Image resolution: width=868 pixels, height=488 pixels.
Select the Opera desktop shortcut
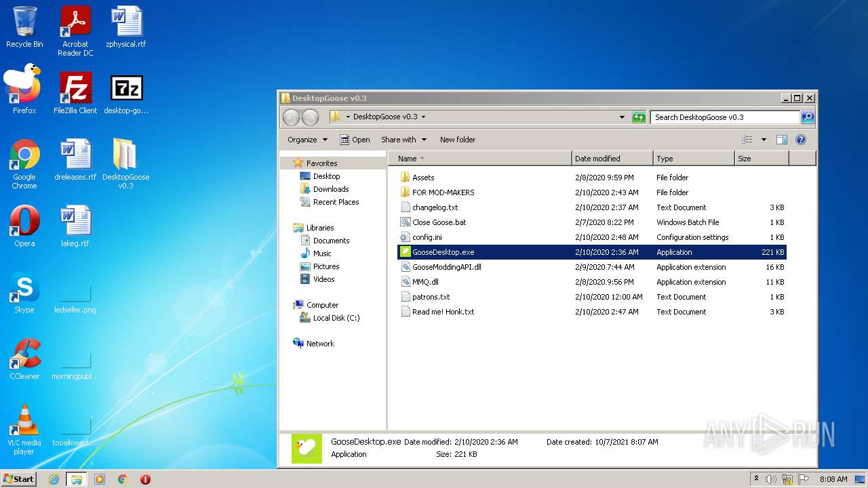24,226
